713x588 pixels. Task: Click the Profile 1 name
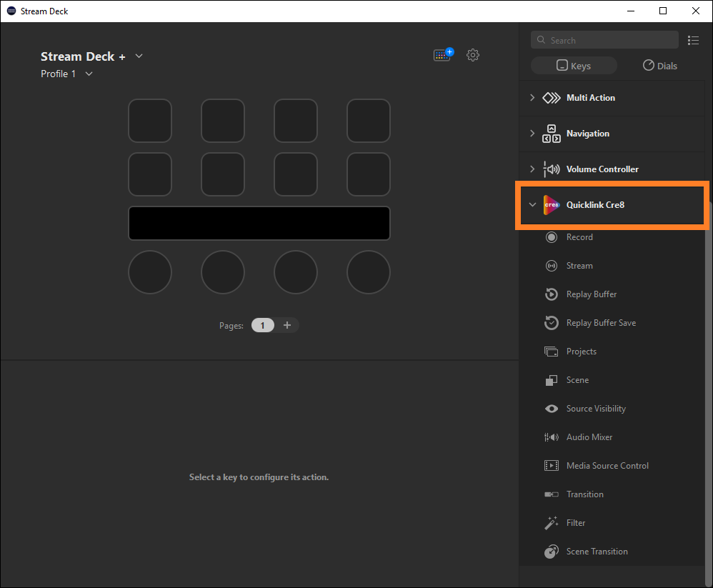point(58,74)
